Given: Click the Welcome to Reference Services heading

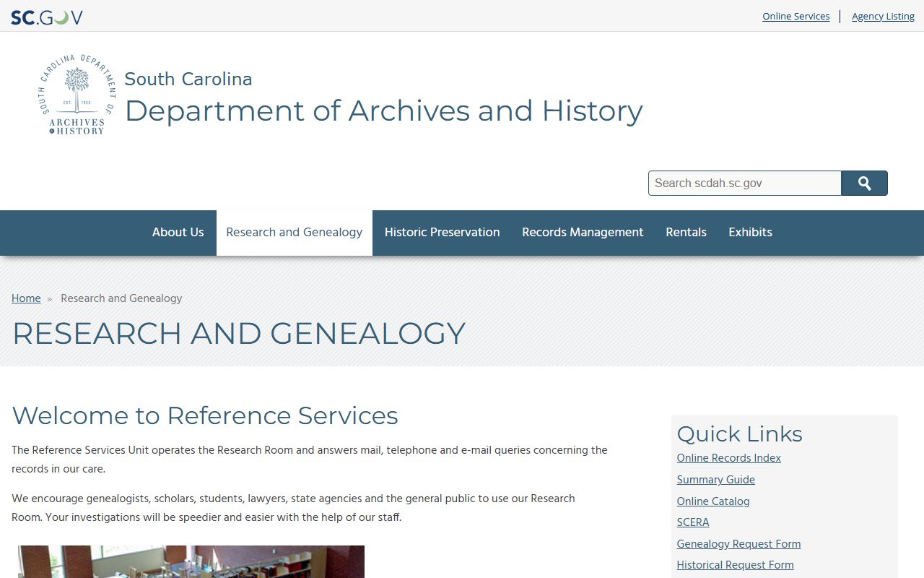Looking at the screenshot, I should (205, 415).
